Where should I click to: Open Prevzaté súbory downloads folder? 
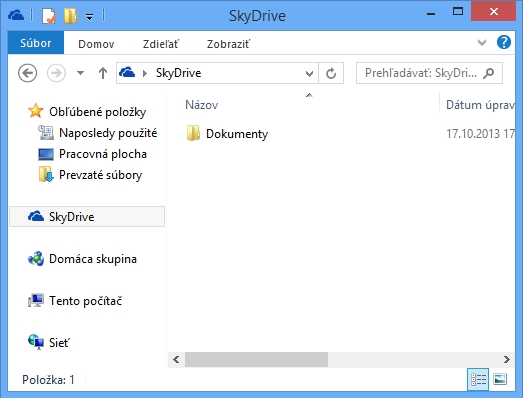100,175
